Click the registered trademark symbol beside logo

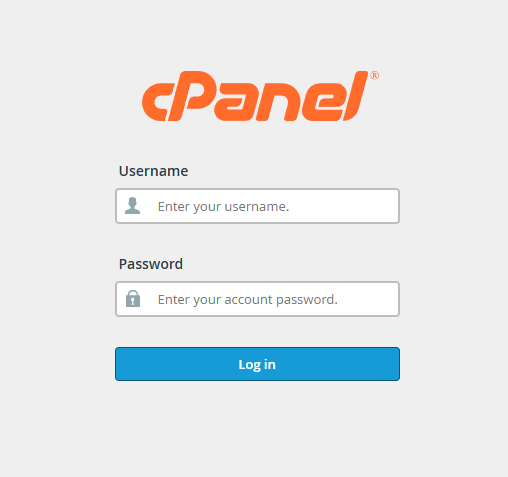(x=375, y=76)
